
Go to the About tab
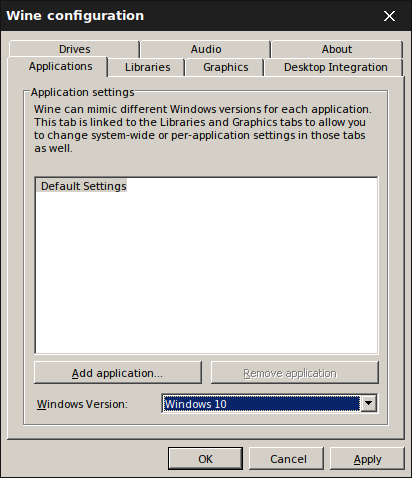pos(337,49)
